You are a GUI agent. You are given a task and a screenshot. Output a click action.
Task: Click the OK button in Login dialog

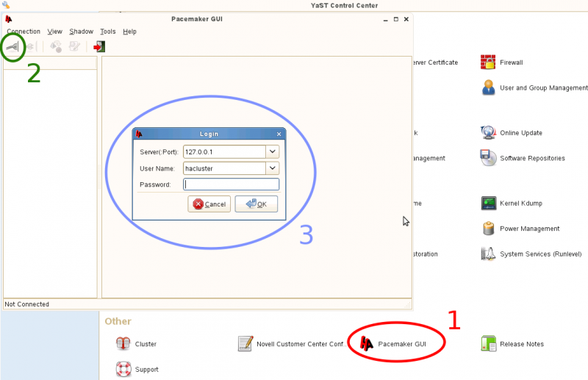coord(256,204)
